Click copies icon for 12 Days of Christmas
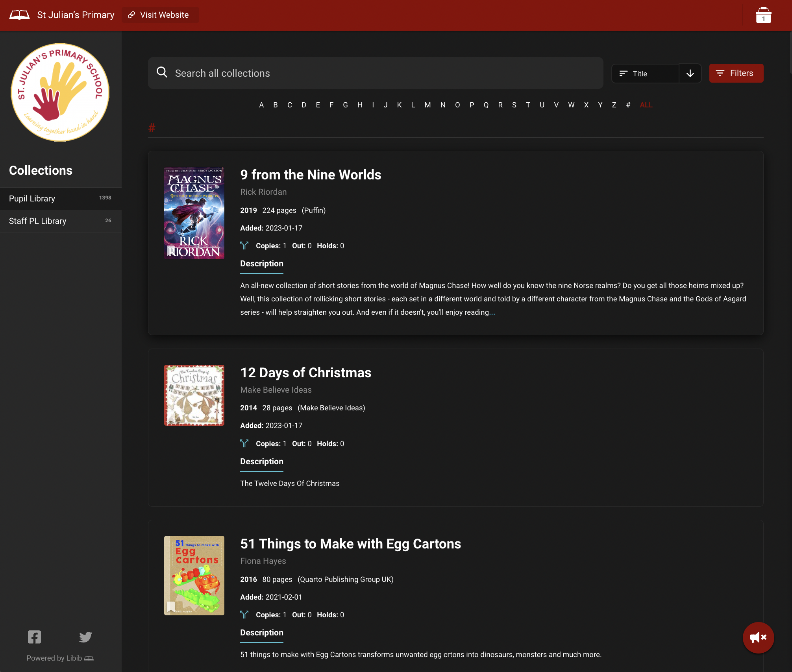 click(x=244, y=443)
